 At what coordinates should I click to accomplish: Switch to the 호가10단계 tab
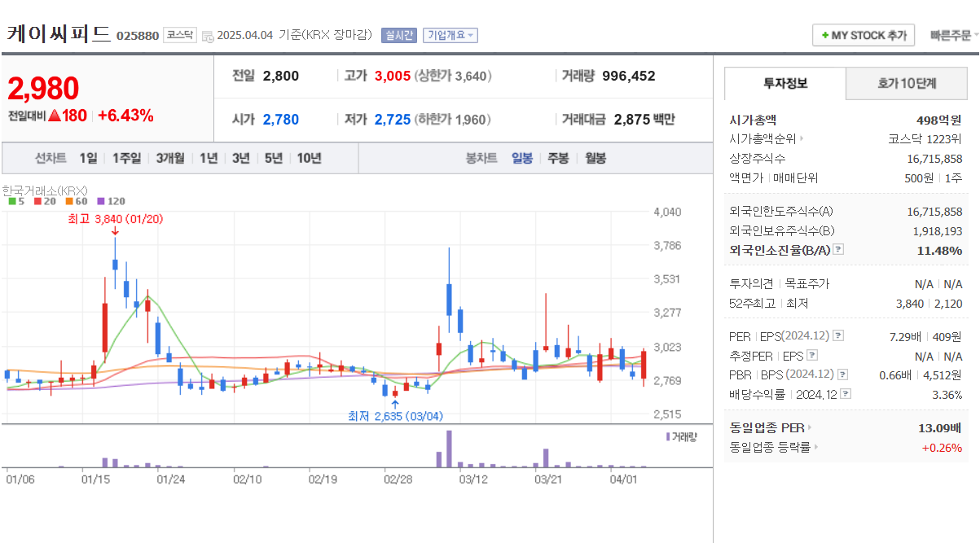pos(907,83)
